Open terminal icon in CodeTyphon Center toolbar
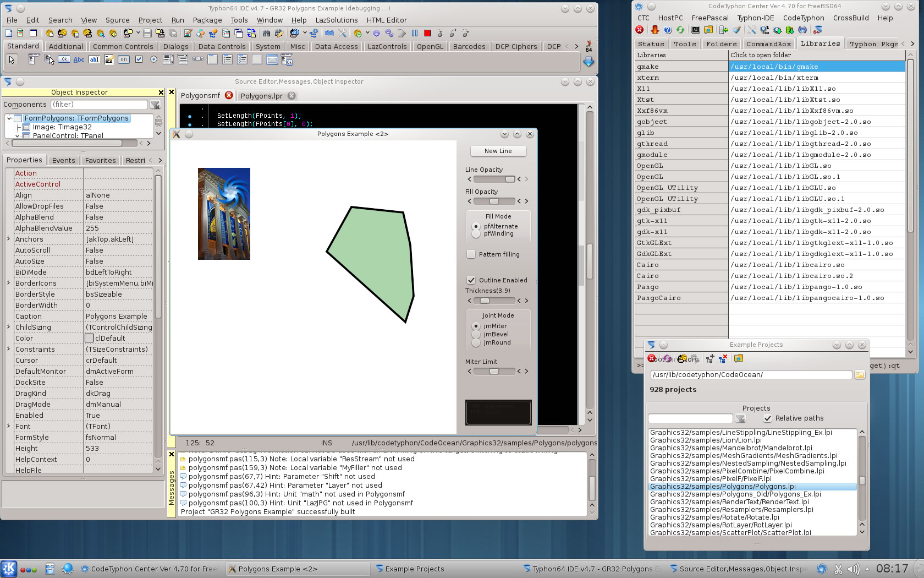 coord(696,30)
